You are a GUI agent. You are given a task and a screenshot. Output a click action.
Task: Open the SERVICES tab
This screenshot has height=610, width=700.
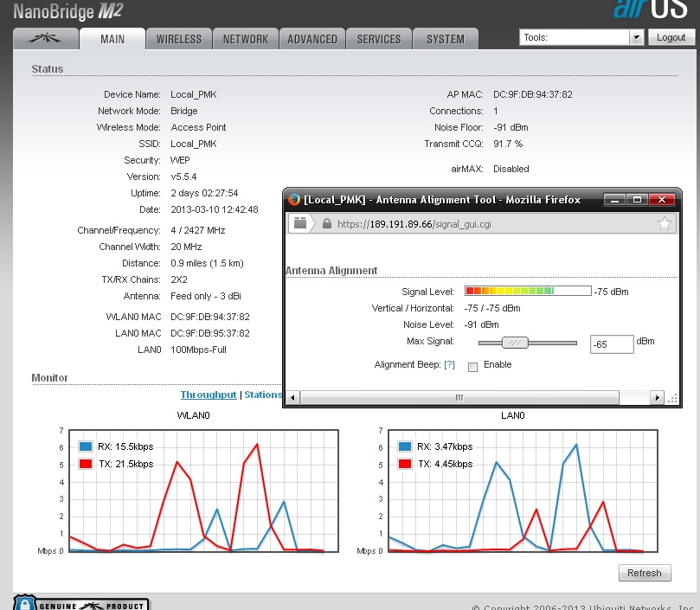click(x=379, y=39)
